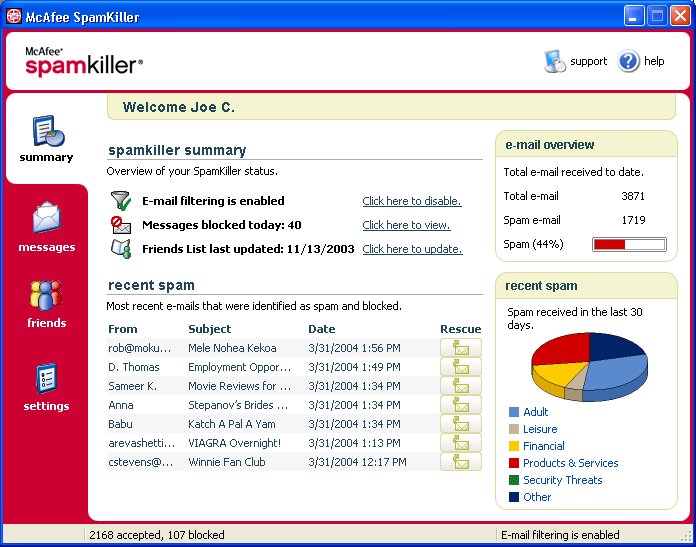Switch to the friends tab label
The width and height of the screenshot is (696, 547).
tap(47, 323)
